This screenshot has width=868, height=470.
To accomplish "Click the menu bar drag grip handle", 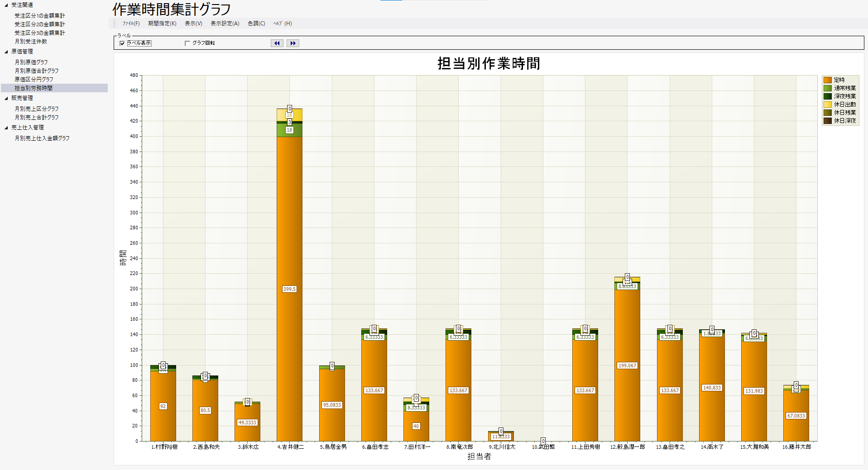I will click(x=115, y=24).
